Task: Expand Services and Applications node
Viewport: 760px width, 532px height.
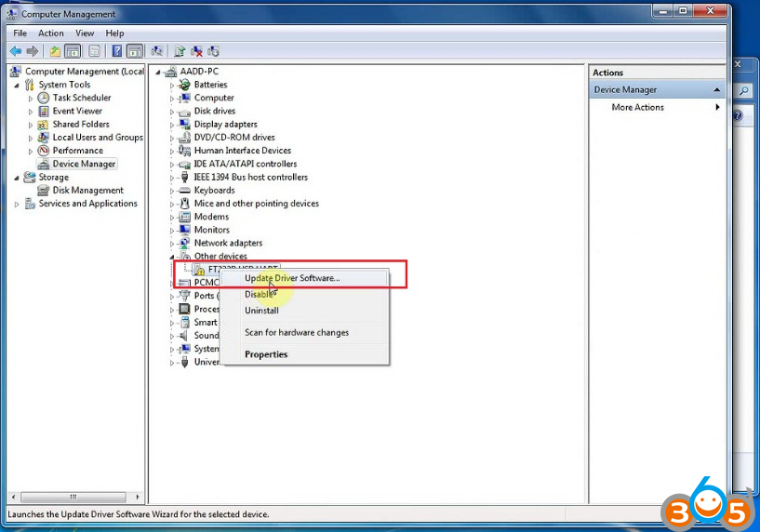Action: click(17, 205)
